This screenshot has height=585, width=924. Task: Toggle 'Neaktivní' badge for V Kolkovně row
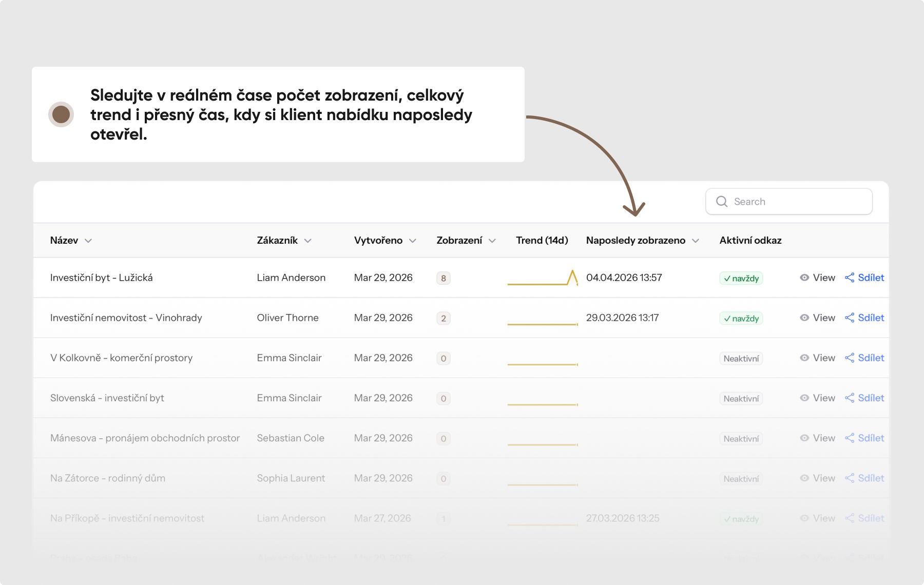point(741,358)
